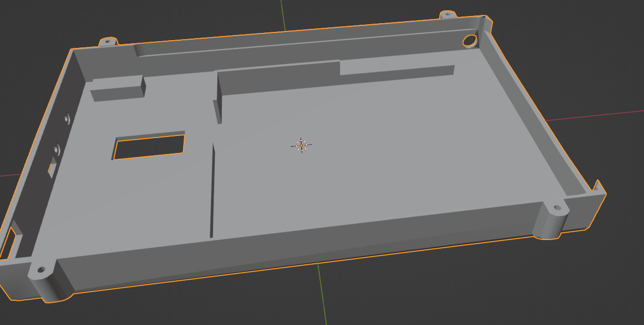
Task: Click the green Y-axis line above the model
Action: (282, 14)
